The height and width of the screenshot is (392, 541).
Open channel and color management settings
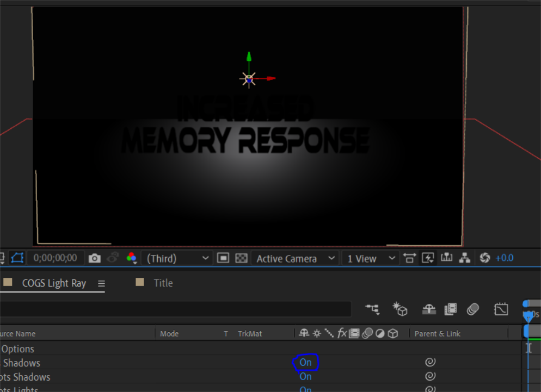pyautogui.click(x=132, y=258)
